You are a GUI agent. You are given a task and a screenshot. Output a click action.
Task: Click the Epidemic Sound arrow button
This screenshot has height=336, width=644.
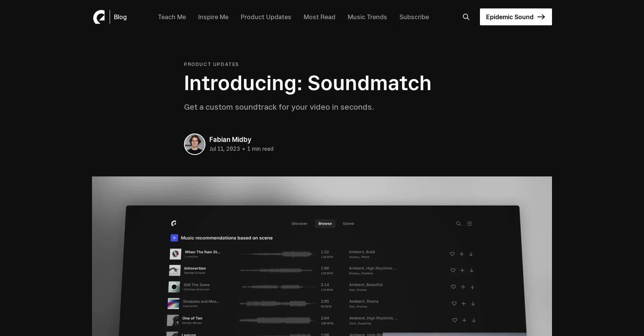pos(516,17)
